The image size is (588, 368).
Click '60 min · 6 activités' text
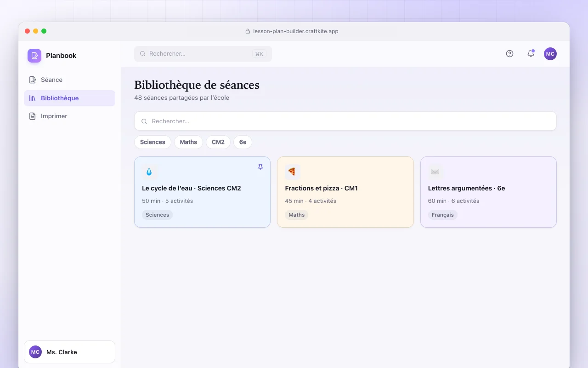(454, 201)
